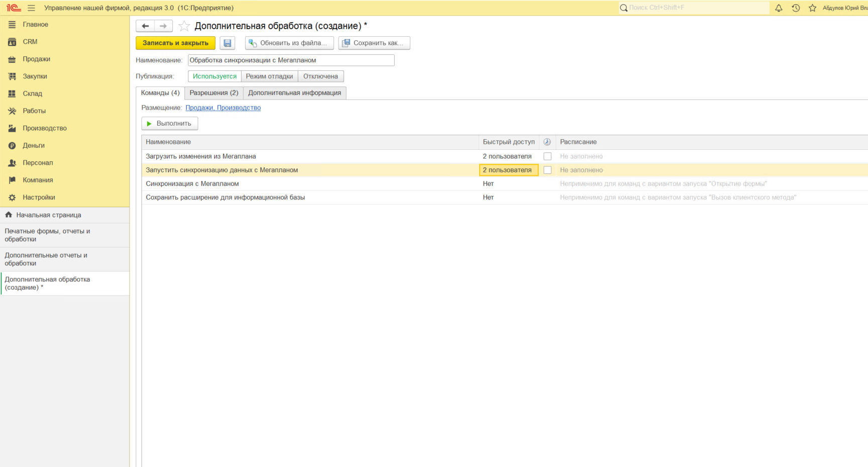
Task: Set publication to Режим отладки
Action: [269, 76]
